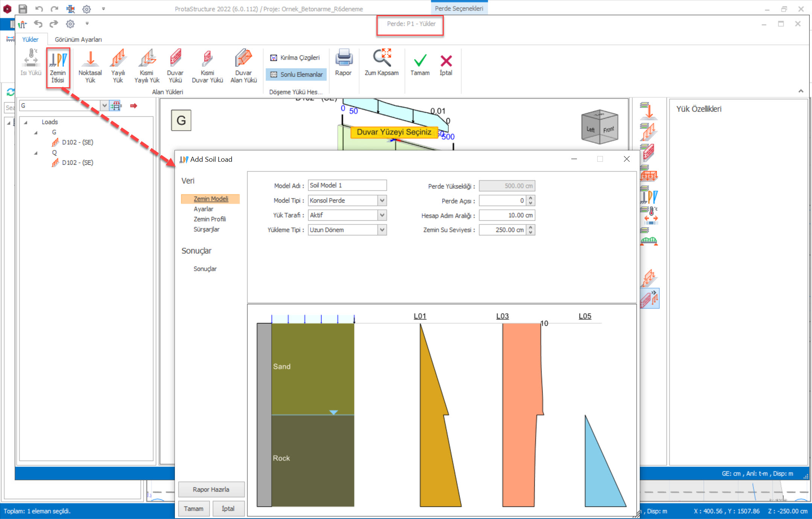
Task: Switch to the Yükler ribbon tab
Action: (30, 39)
